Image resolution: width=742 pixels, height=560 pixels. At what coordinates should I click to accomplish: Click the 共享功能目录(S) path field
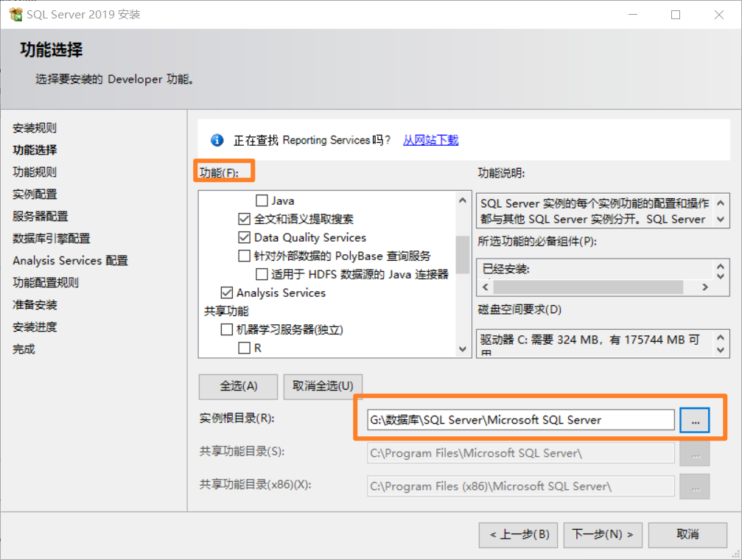pyautogui.click(x=520, y=453)
